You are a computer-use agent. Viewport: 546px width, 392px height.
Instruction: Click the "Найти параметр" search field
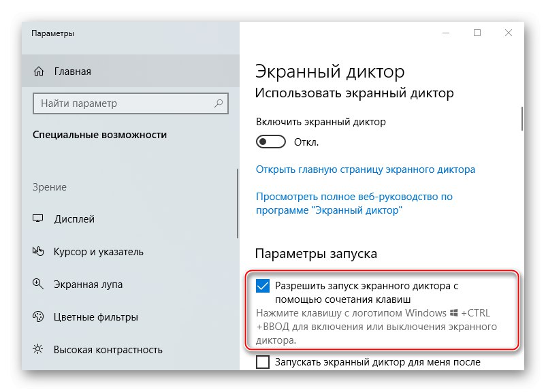[123, 103]
